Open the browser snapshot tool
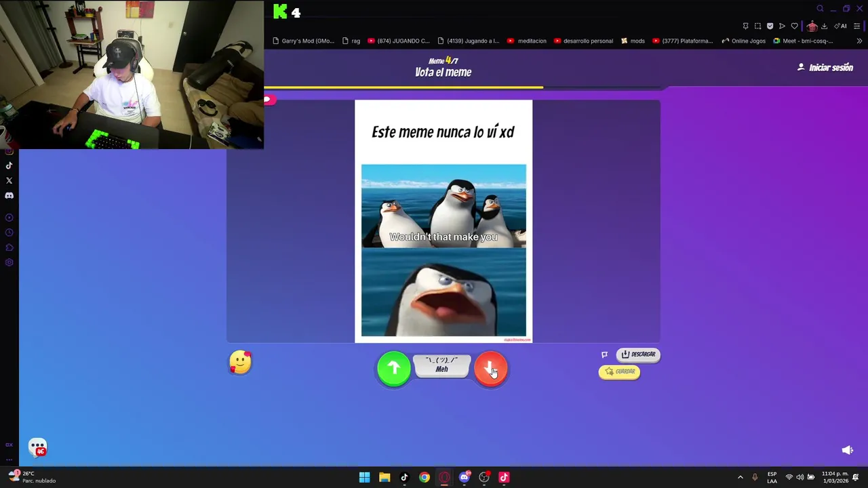This screenshot has width=868, height=488. [757, 26]
